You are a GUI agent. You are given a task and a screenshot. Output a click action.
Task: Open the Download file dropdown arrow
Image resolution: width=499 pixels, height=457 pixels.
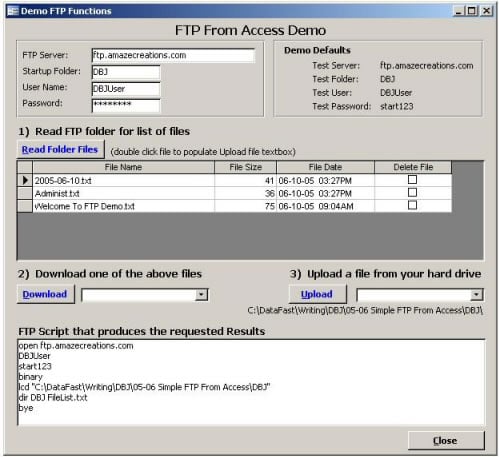(201, 295)
